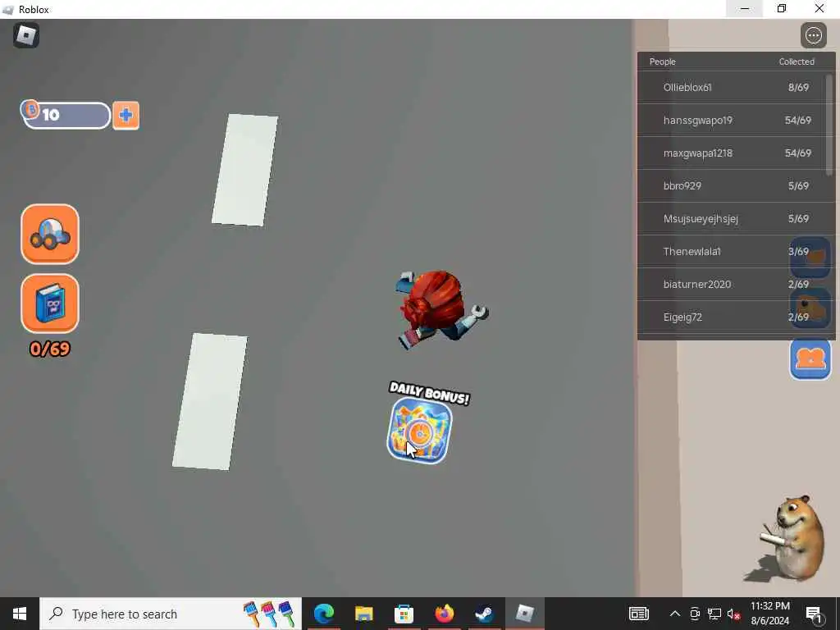
Task: Open the network status tray icon
Action: pyautogui.click(x=714, y=614)
